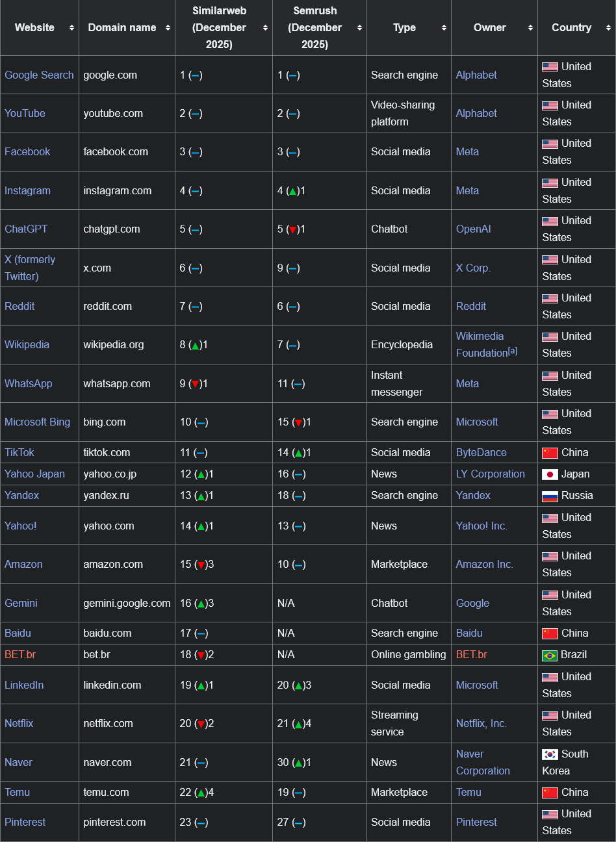This screenshot has width=616, height=842.
Task: Click the Japan flag icon
Action: [550, 474]
